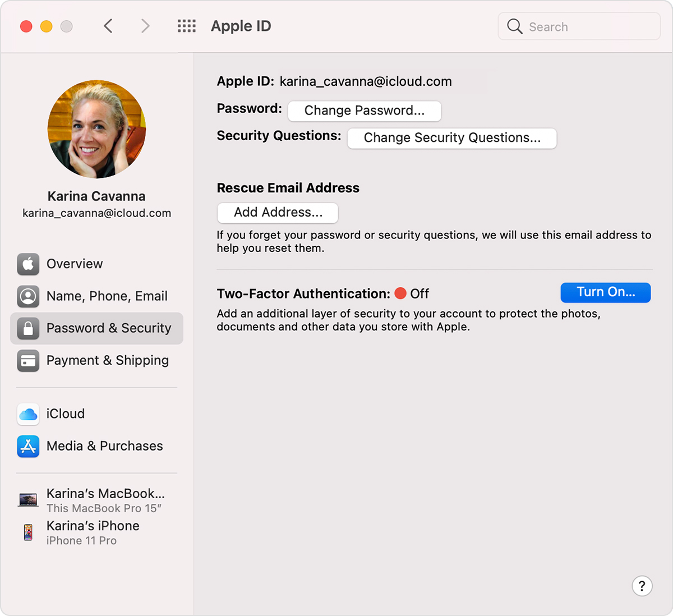Click the iPhone device icon
The width and height of the screenshot is (673, 616).
pos(28,532)
